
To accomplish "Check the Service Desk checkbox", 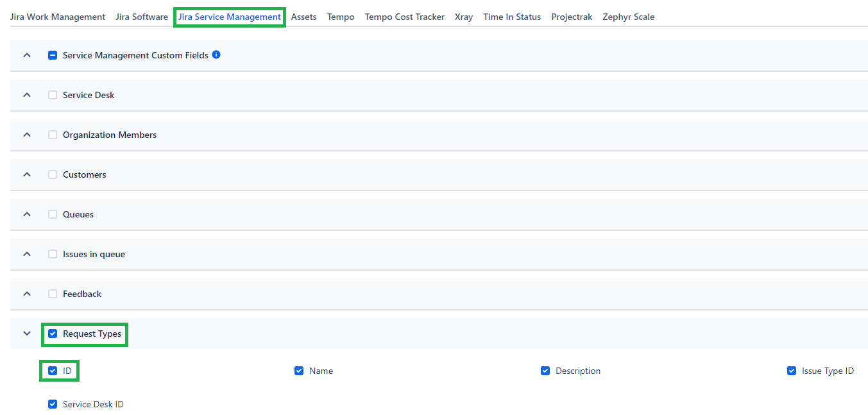I will tap(53, 95).
